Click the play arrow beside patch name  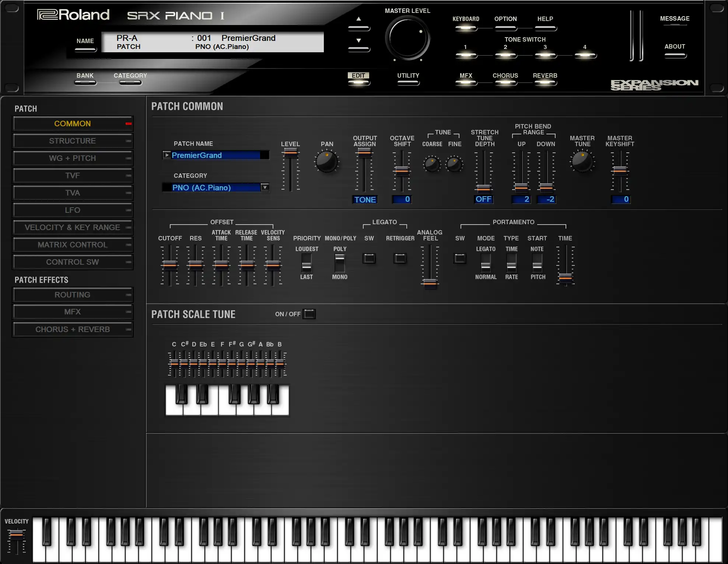click(x=167, y=155)
